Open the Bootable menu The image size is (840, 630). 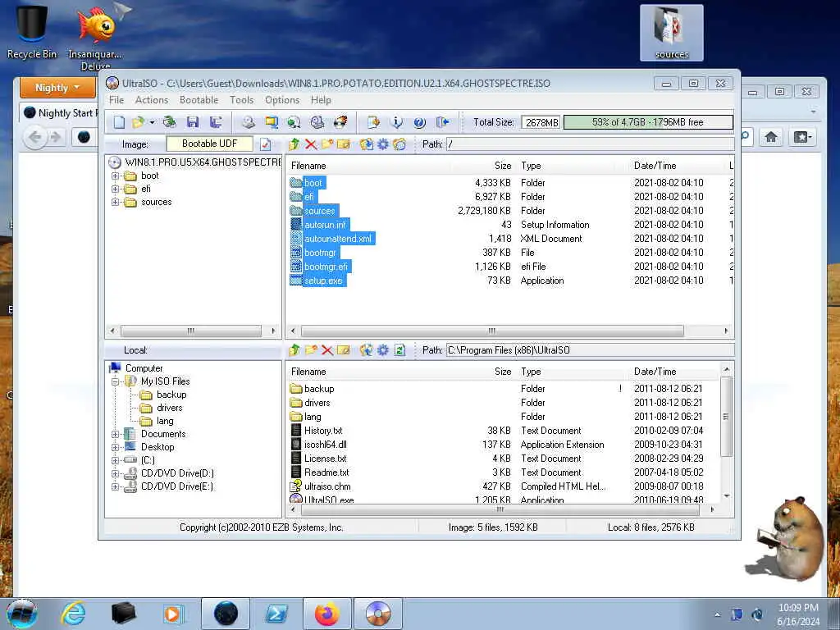point(199,100)
